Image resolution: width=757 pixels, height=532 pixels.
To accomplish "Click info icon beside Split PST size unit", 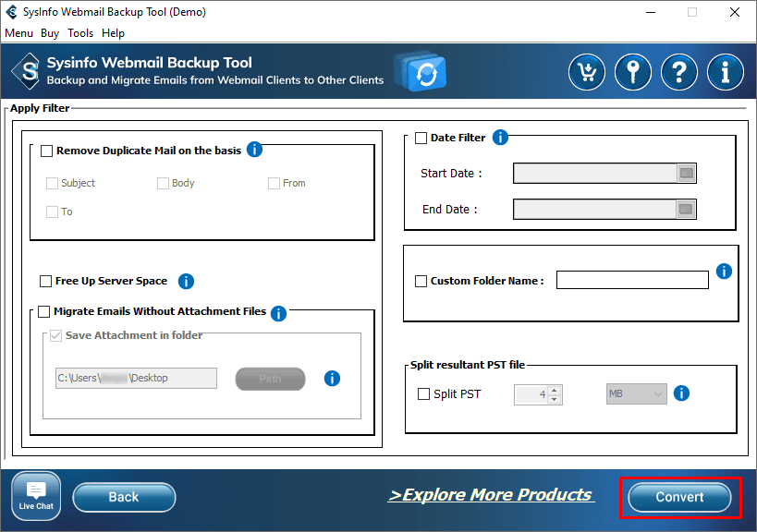I will tap(681, 393).
